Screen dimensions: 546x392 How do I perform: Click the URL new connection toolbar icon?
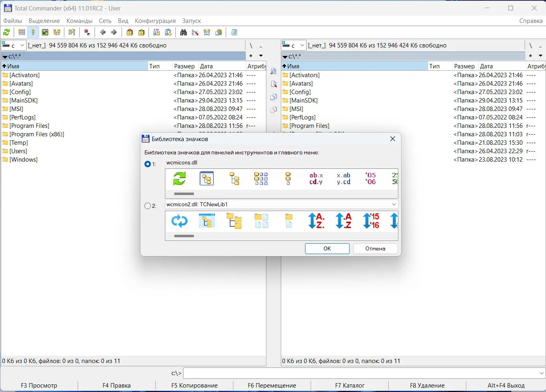[168, 33]
